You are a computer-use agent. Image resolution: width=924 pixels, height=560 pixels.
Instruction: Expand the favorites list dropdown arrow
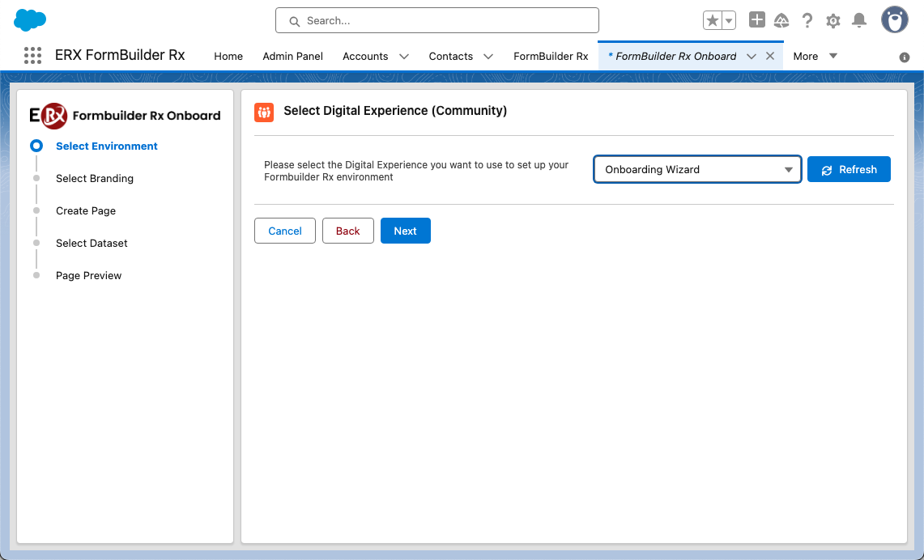tap(729, 21)
